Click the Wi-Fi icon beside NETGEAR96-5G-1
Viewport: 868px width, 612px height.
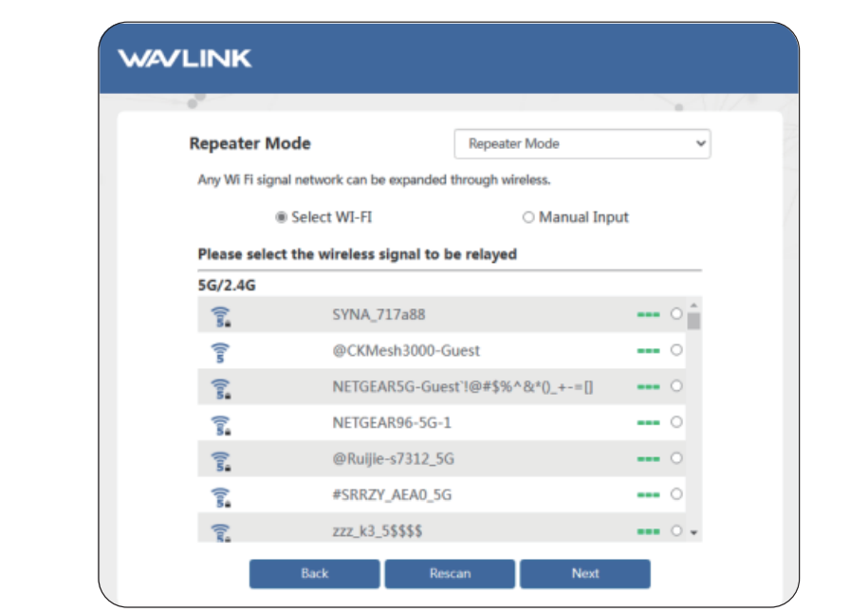(x=221, y=424)
